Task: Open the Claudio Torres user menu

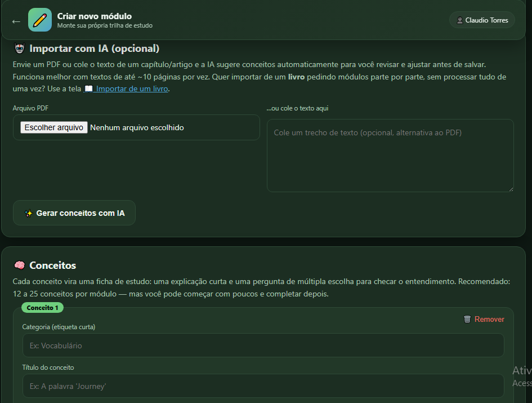Action: [x=482, y=20]
